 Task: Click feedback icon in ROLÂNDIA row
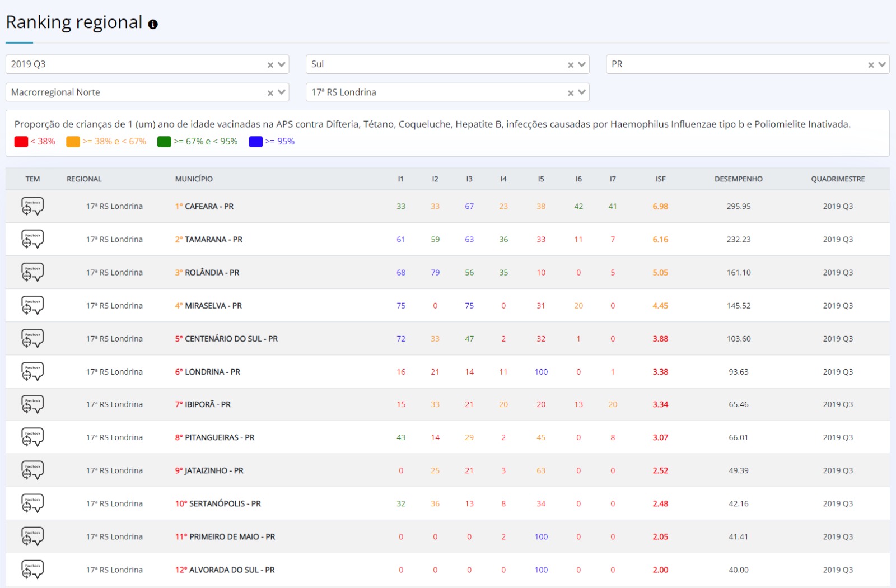point(32,272)
